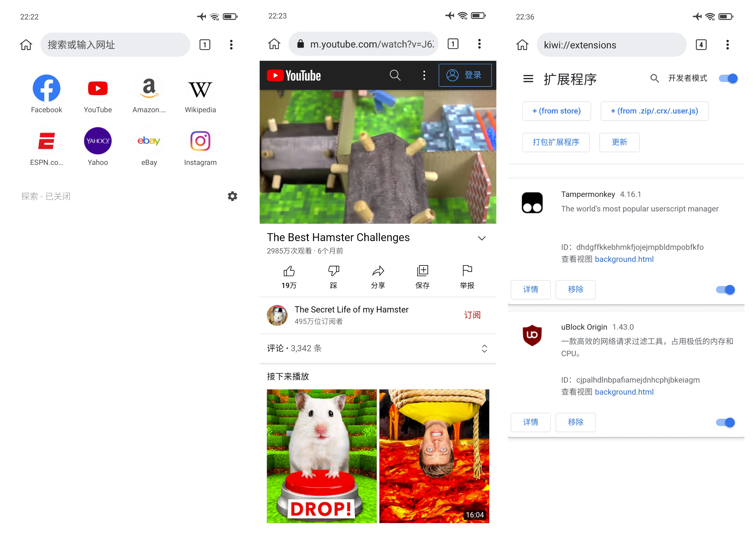The image size is (756, 540).
Task: Dislike the video (踩)
Action: [334, 277]
